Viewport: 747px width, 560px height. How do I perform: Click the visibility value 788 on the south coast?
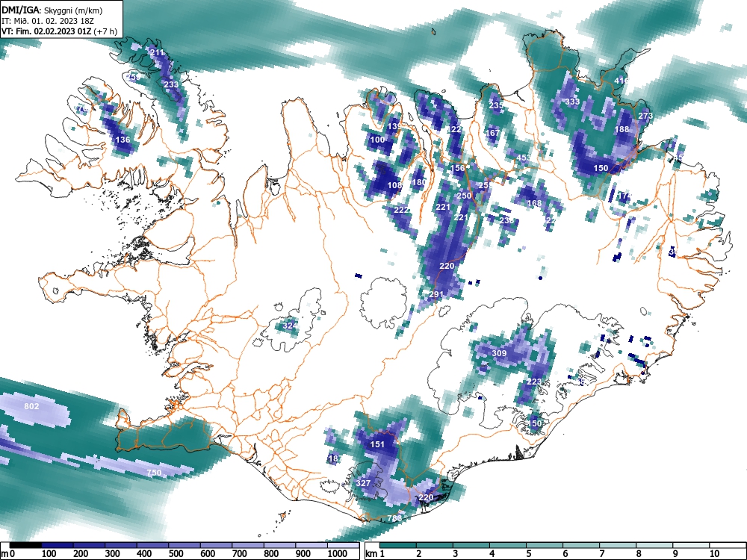coord(395,518)
